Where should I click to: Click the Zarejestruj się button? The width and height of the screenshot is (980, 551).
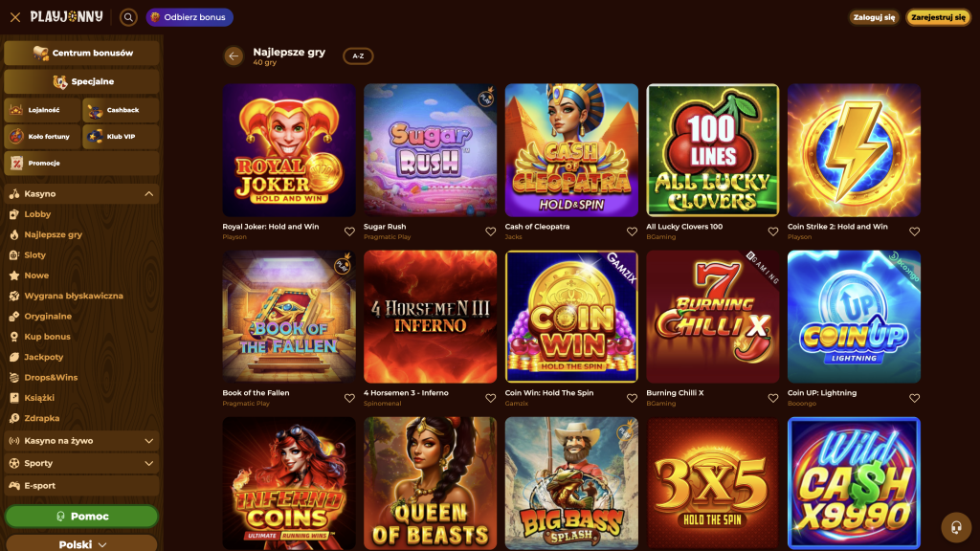(938, 17)
